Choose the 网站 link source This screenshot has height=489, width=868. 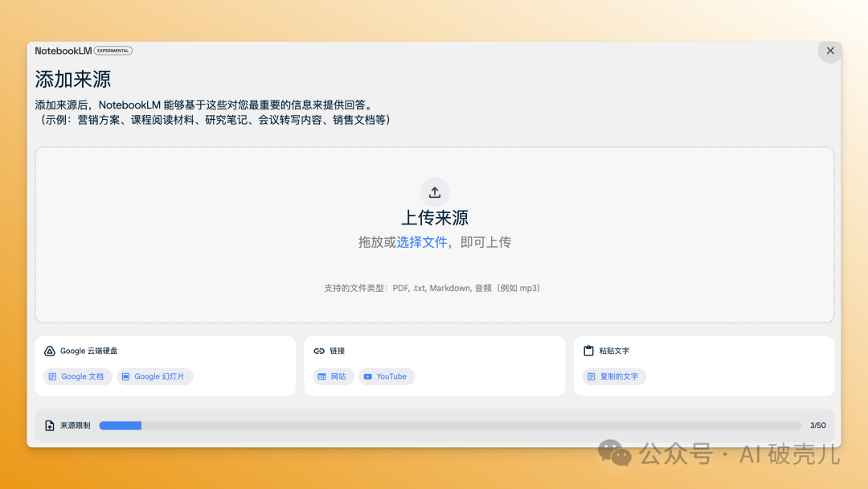(x=333, y=376)
